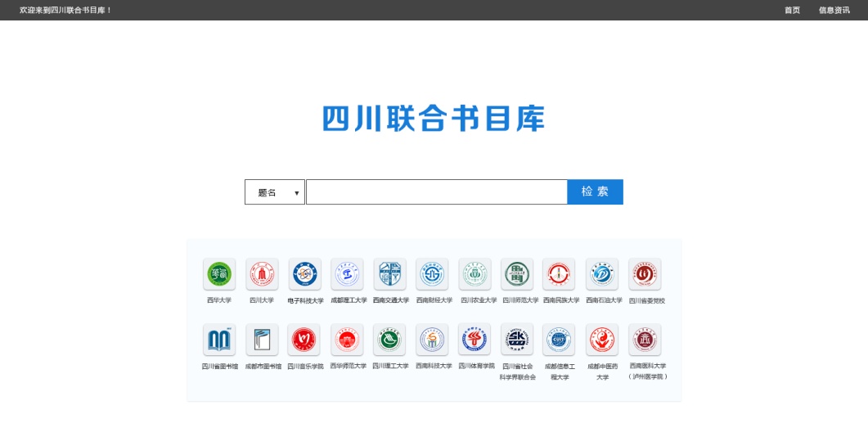
Task: Click the 四川省图书馆 text label
Action: click(x=220, y=366)
